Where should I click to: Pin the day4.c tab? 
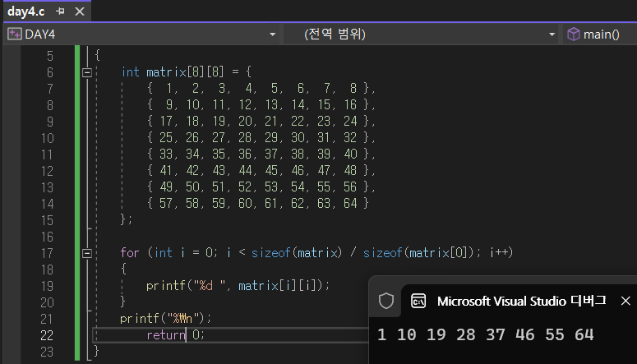pyautogui.click(x=60, y=12)
